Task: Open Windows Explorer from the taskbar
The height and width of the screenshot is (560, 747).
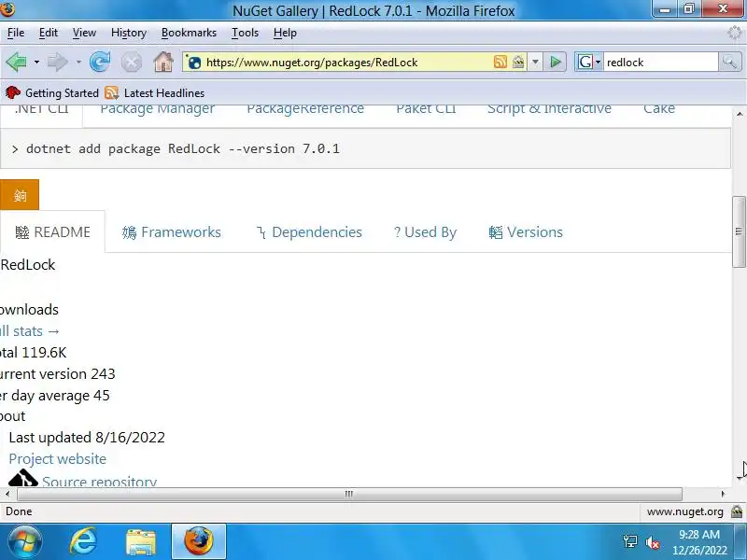Action: coord(141,542)
